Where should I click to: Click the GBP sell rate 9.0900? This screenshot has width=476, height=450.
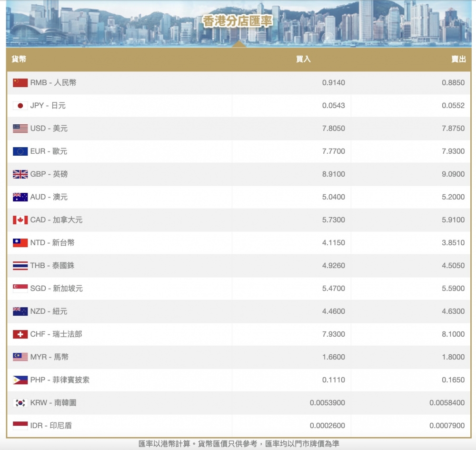pyautogui.click(x=453, y=174)
